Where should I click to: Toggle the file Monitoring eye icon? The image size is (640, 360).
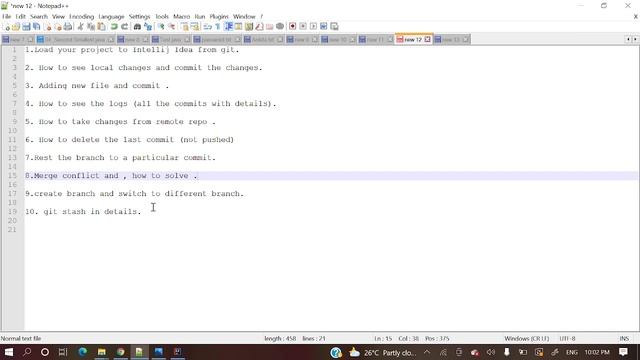(280, 27)
